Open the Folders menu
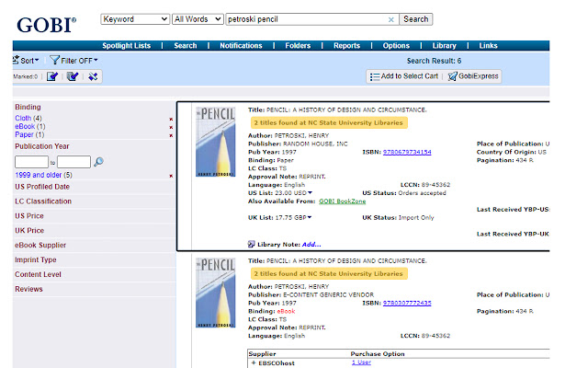The image size is (588, 368). pyautogui.click(x=298, y=46)
